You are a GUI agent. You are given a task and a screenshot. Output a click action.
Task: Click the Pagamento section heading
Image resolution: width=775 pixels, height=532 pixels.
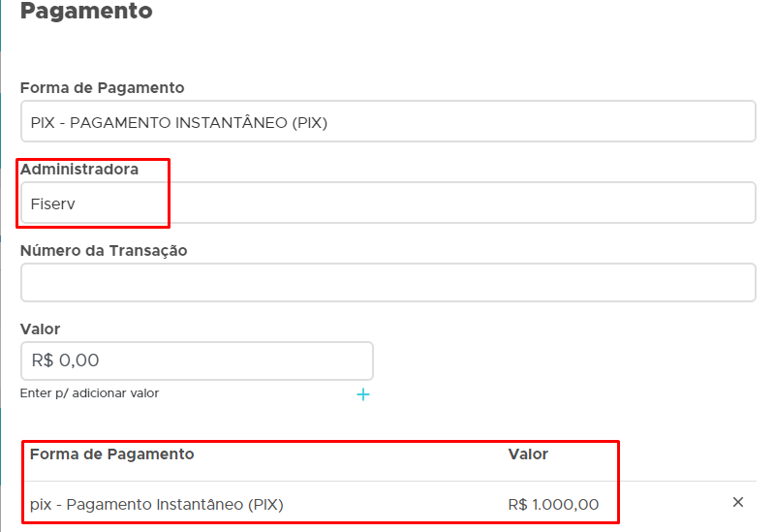point(86,12)
